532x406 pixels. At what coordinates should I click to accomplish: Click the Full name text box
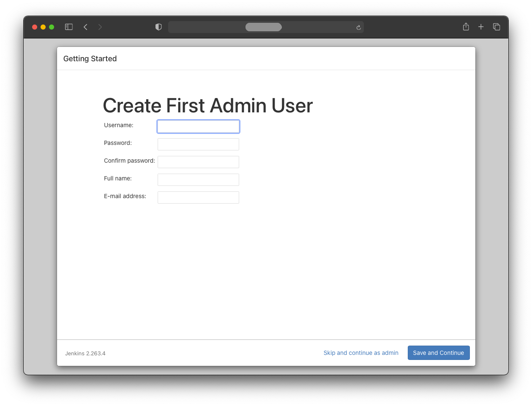(198, 180)
